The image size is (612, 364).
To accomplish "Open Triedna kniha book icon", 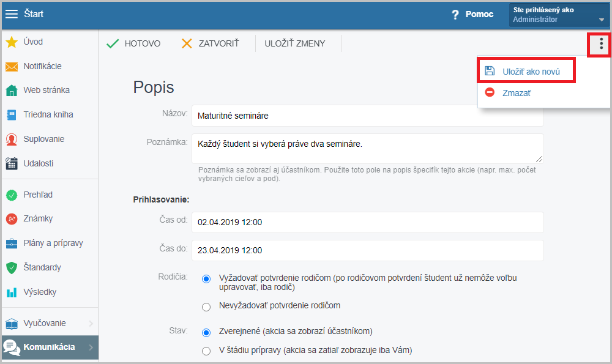I will (12, 115).
